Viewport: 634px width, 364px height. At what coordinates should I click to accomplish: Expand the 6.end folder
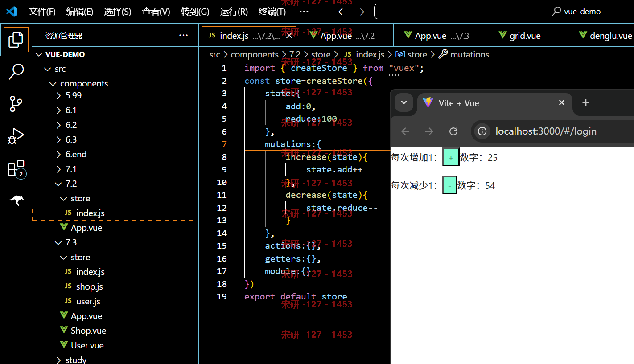pyautogui.click(x=115, y=154)
